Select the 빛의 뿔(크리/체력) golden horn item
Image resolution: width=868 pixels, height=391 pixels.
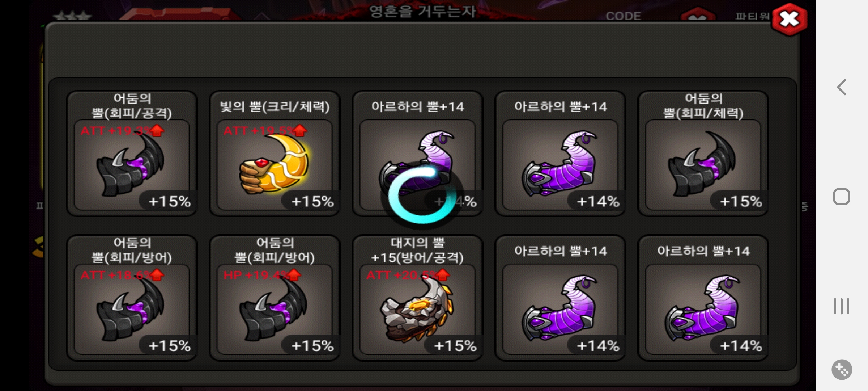(275, 154)
